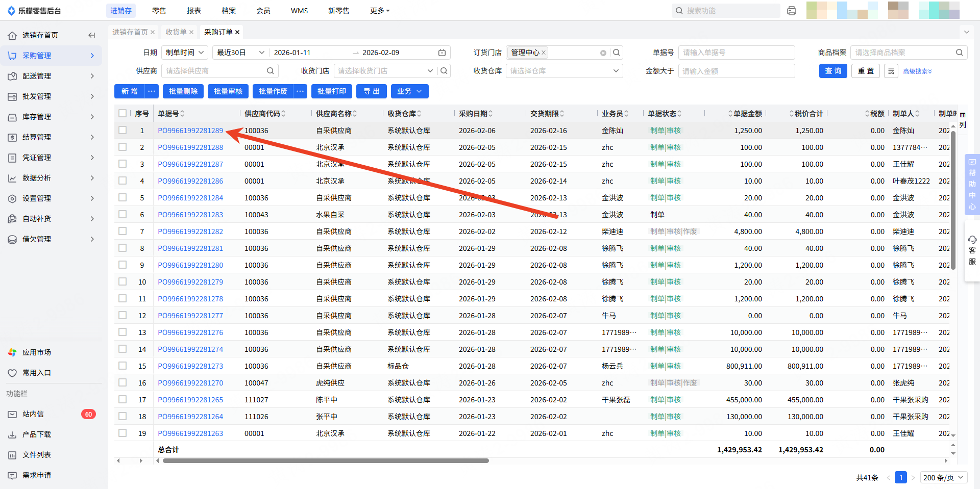Viewport: 980px width, 489px height.
Task: Click 商品档案 magnifier search icon
Action: pyautogui.click(x=960, y=53)
